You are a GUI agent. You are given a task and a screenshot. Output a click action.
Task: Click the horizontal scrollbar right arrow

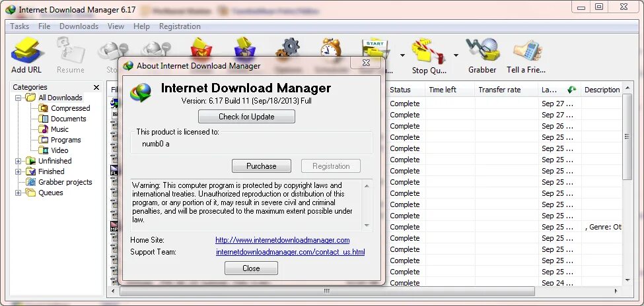click(x=616, y=291)
